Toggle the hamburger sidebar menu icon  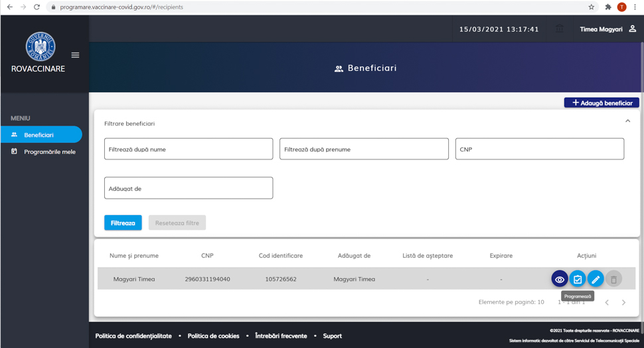click(75, 55)
